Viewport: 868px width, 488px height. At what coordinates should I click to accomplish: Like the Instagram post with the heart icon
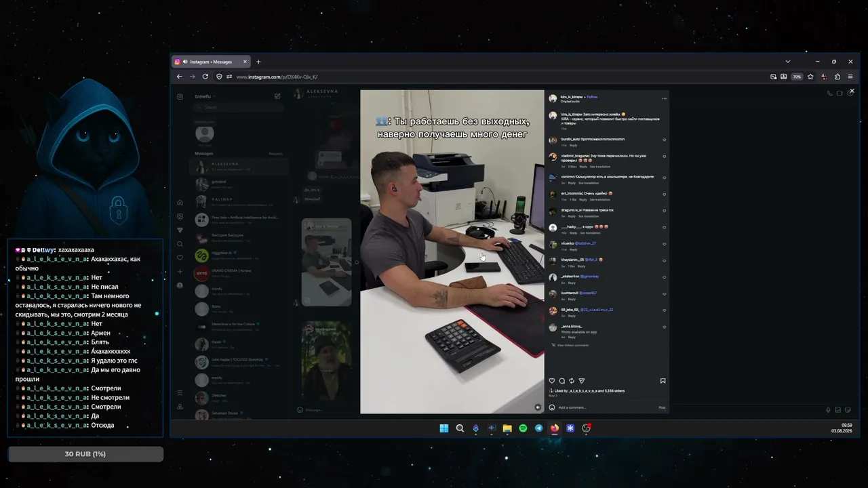pyautogui.click(x=552, y=381)
